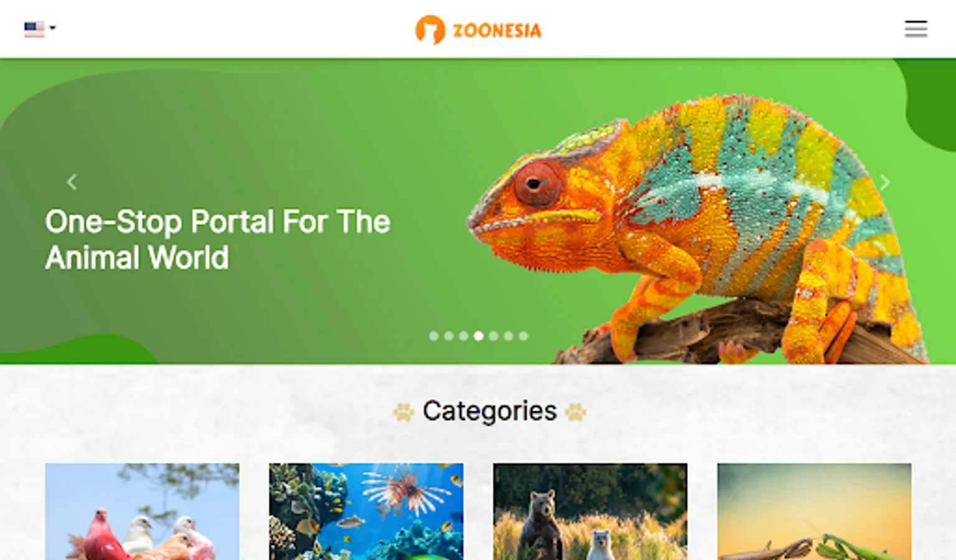Advance carousel with right arrow
Screen dimensions: 956x560
tap(884, 182)
